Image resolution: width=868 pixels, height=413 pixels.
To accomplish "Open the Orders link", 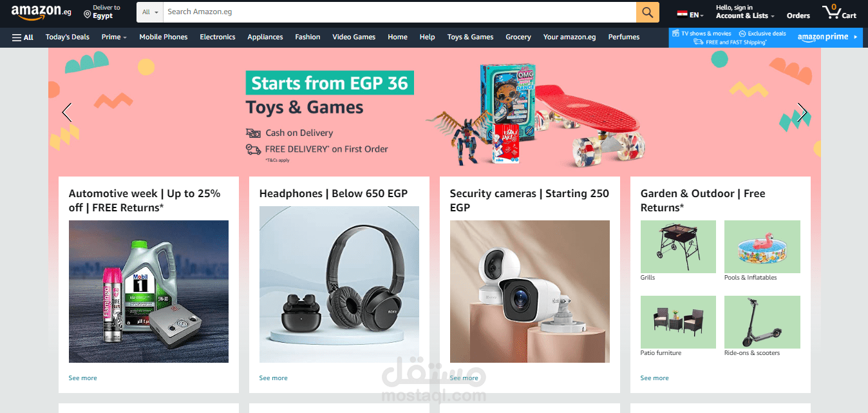I will 798,15.
